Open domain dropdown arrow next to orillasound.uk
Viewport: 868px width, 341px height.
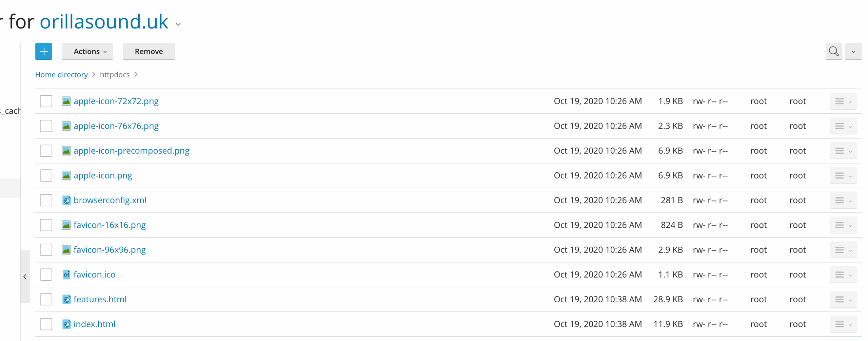pyautogui.click(x=178, y=24)
